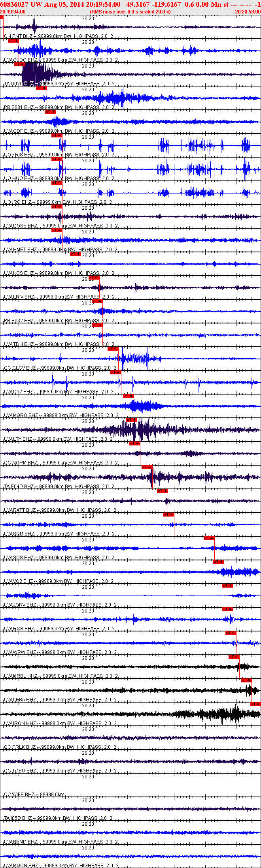Screen dimensions: 261x868
Task: Click end time 20:20:58.00
Action: tap(248, 12)
